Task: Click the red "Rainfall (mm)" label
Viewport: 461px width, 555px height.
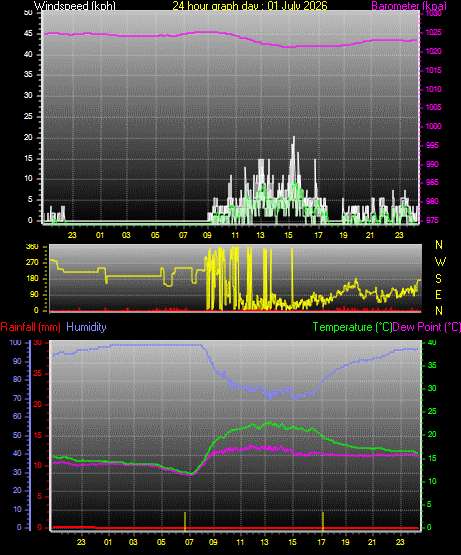Action: [x=30, y=327]
